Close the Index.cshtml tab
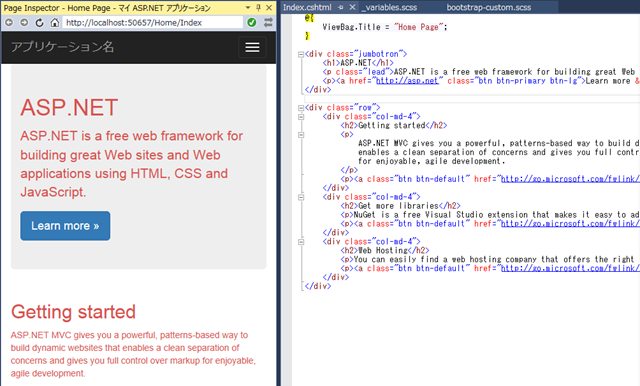The height and width of the screenshot is (386, 640). (x=352, y=7)
